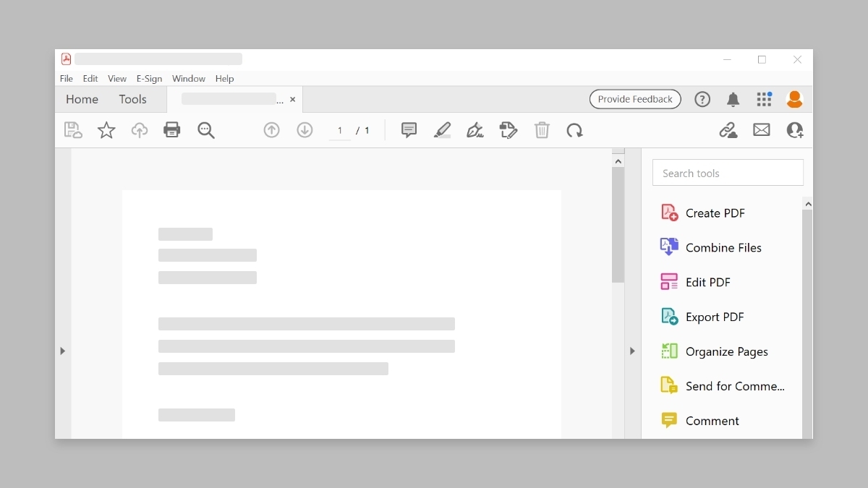Open the File menu
868x488 pixels.
click(x=67, y=79)
